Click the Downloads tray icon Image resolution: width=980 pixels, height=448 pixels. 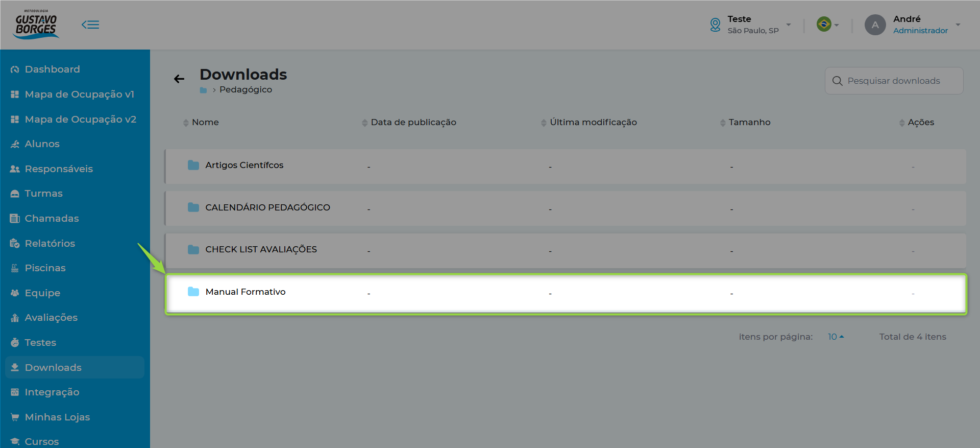pos(15,367)
